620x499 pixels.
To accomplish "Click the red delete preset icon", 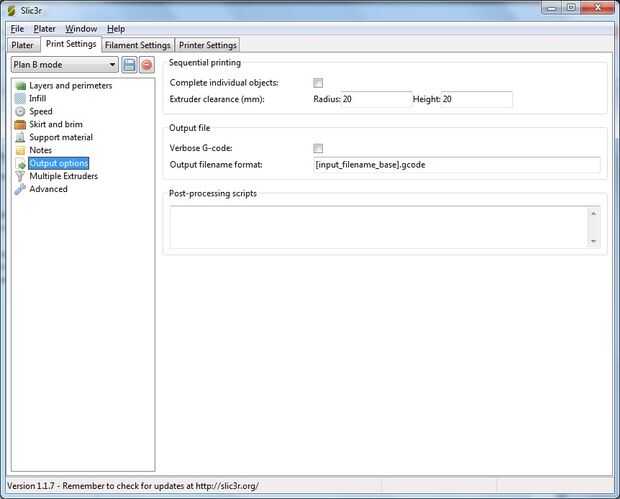I will point(147,65).
